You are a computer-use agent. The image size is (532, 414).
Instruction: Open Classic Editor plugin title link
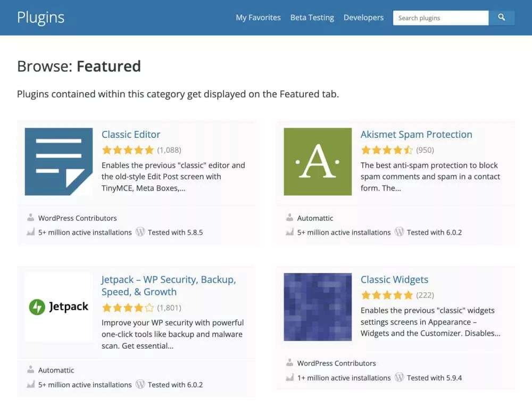131,135
